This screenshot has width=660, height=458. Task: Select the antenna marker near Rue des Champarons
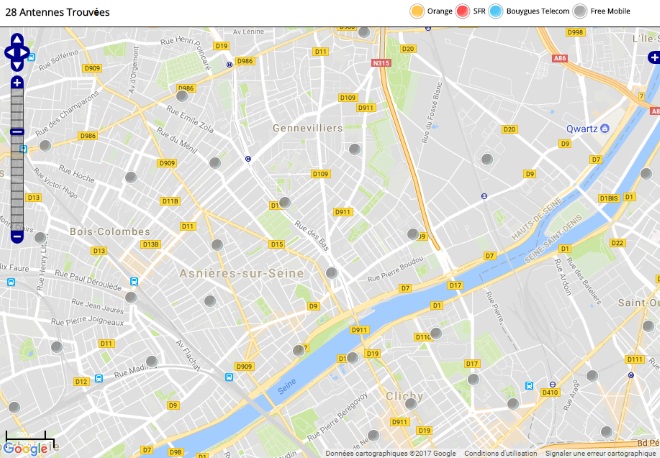[45, 146]
